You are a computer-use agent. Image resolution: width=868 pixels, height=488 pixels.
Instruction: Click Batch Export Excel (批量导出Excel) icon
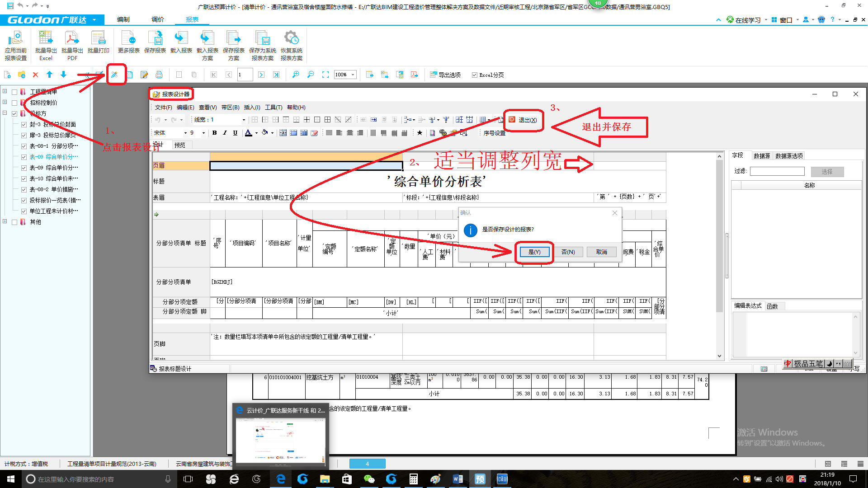point(46,45)
